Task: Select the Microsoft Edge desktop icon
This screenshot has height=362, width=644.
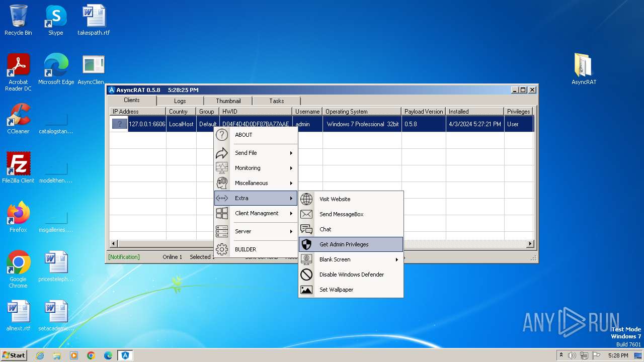Action: point(56,69)
